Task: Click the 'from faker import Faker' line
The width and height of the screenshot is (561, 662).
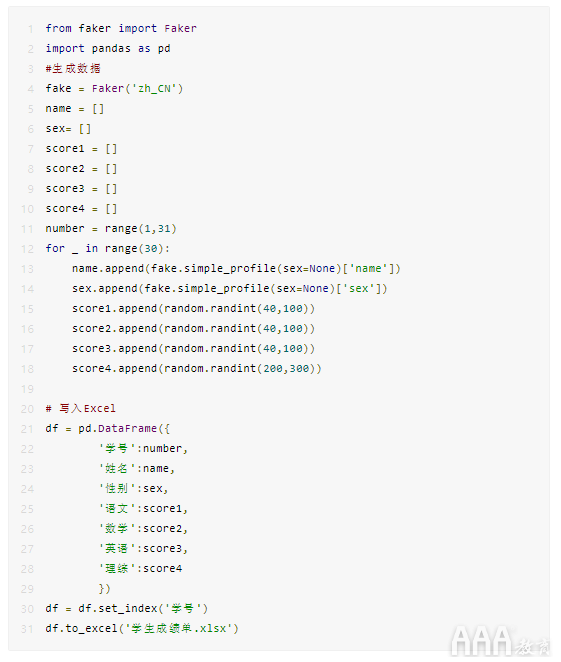Action: point(121,28)
